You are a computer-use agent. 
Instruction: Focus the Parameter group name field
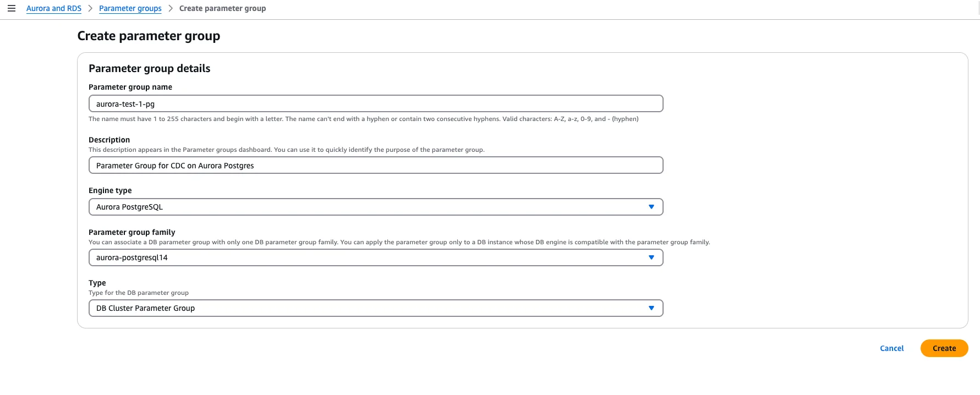click(376, 104)
